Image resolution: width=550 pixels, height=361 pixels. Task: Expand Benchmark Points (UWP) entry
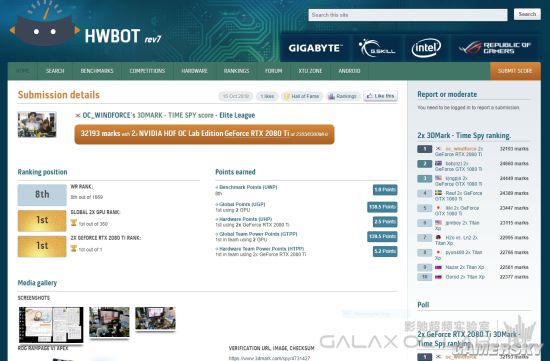[248, 187]
